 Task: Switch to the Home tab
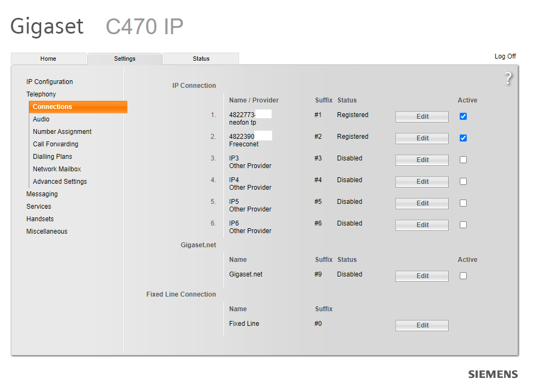click(48, 59)
